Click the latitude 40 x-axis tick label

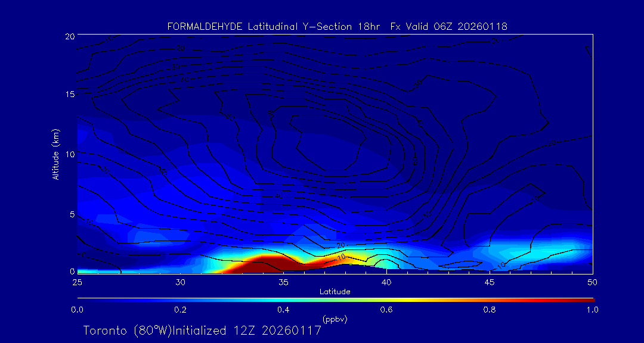(x=386, y=282)
